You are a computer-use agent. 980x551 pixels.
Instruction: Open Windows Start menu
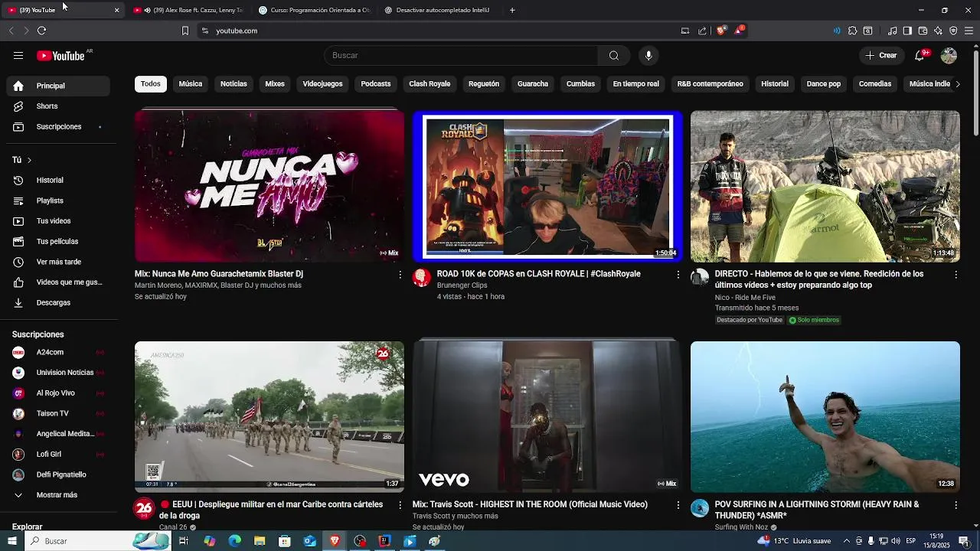pyautogui.click(x=12, y=541)
